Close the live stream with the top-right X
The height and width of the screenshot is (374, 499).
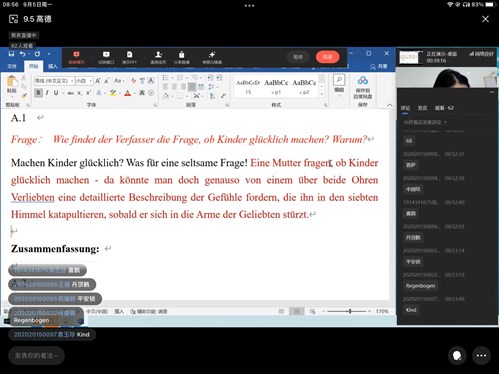pyautogui.click(x=485, y=19)
